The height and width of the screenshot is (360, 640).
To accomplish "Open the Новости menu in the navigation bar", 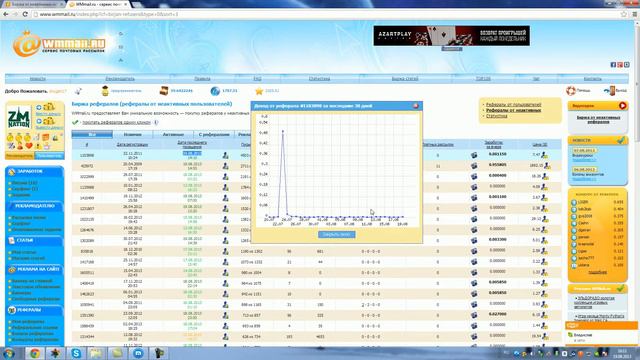I will 38,78.
